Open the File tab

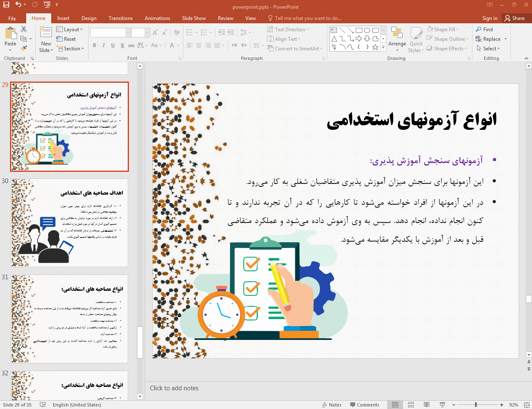(12, 18)
